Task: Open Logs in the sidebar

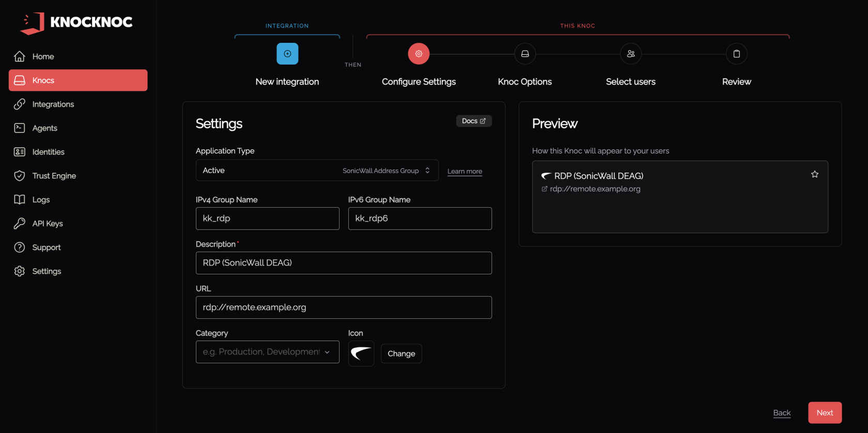Action: tap(78, 199)
